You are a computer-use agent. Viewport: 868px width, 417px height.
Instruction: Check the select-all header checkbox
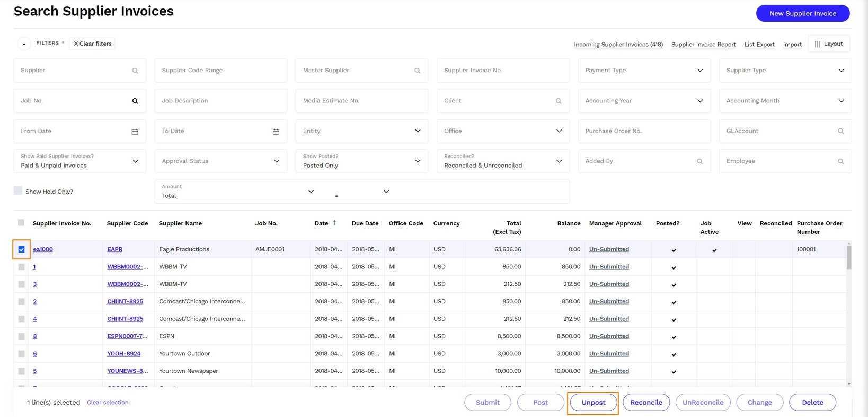coord(21,222)
